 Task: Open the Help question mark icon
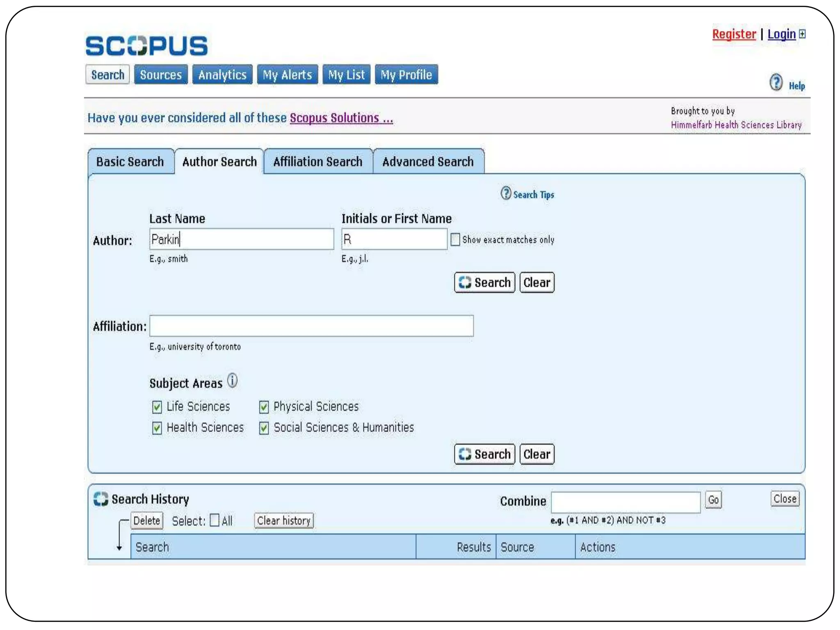pyautogui.click(x=776, y=82)
